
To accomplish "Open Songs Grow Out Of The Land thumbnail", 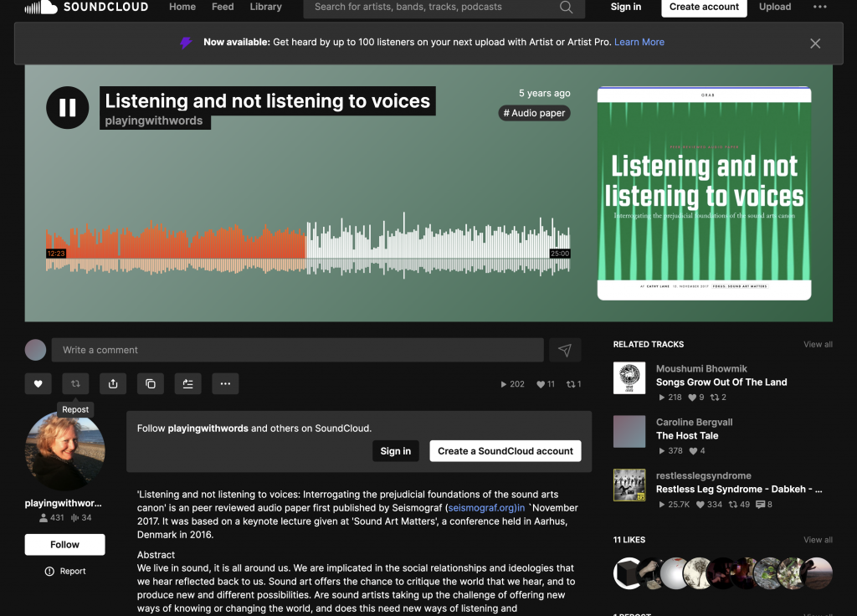I will coord(629,378).
